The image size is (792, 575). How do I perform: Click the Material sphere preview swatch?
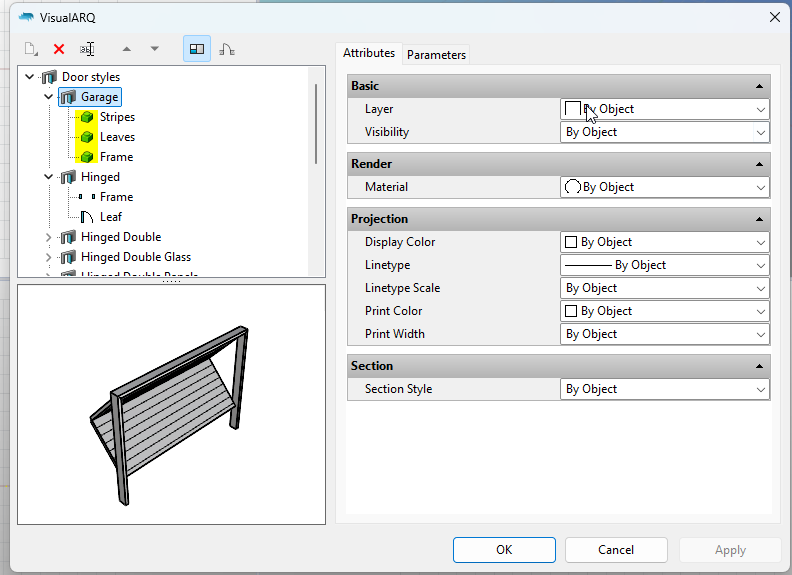572,187
